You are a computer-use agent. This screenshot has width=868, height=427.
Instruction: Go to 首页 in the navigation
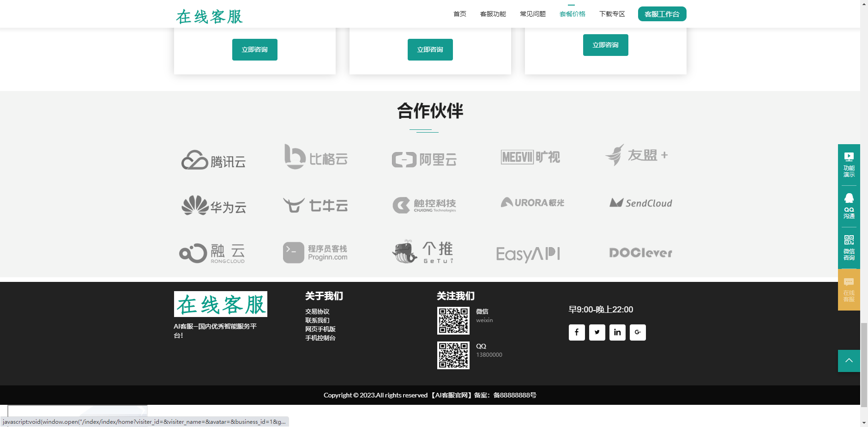coord(460,14)
